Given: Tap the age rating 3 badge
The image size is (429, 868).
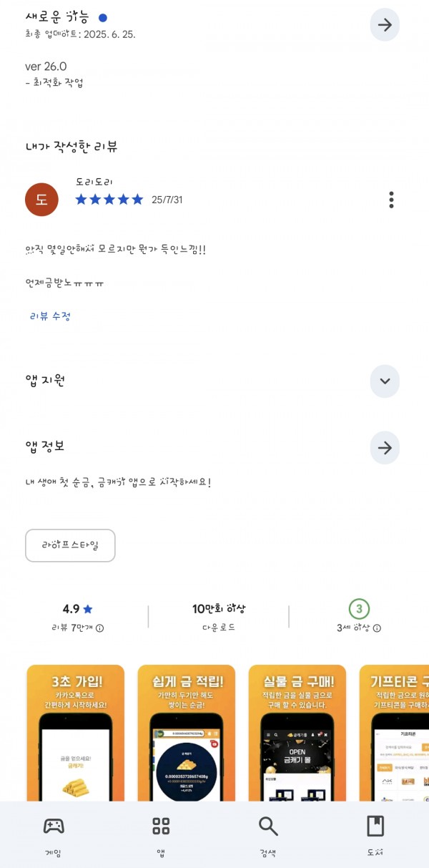Looking at the screenshot, I should [359, 609].
